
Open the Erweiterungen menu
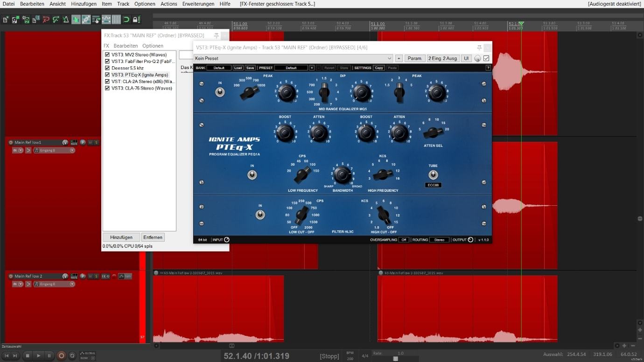coord(199,4)
